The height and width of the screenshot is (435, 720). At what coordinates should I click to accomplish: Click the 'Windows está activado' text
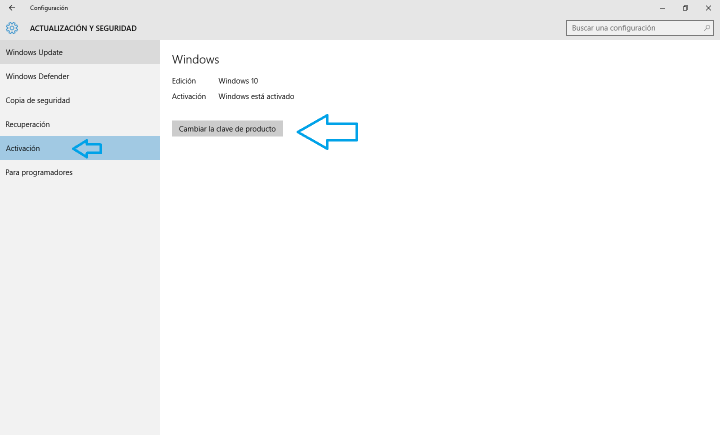pyautogui.click(x=256, y=96)
